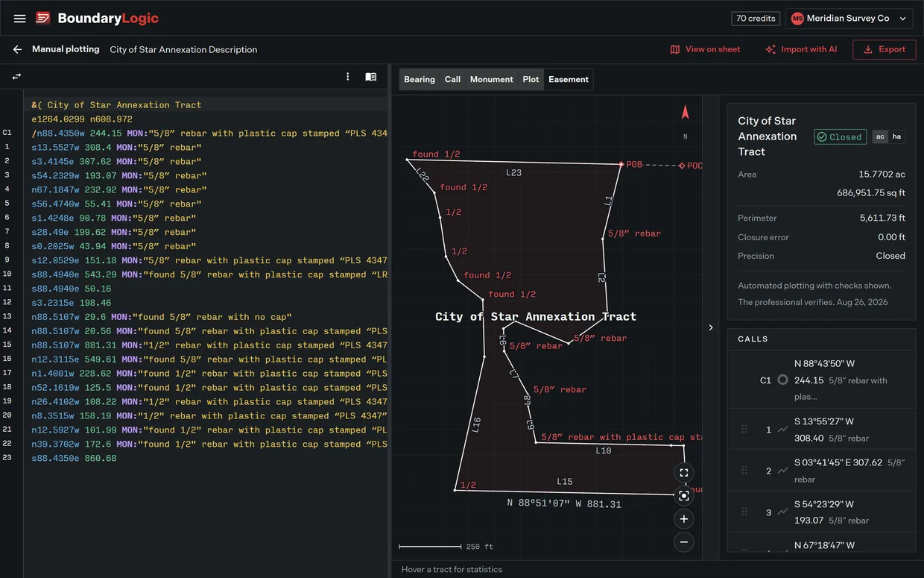924x578 pixels.
Task: Click the L16 line label on the plot
Action: [476, 424]
